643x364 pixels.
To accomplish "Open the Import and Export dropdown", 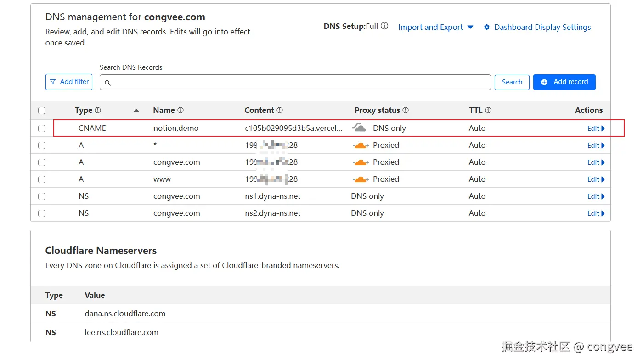I will click(435, 27).
